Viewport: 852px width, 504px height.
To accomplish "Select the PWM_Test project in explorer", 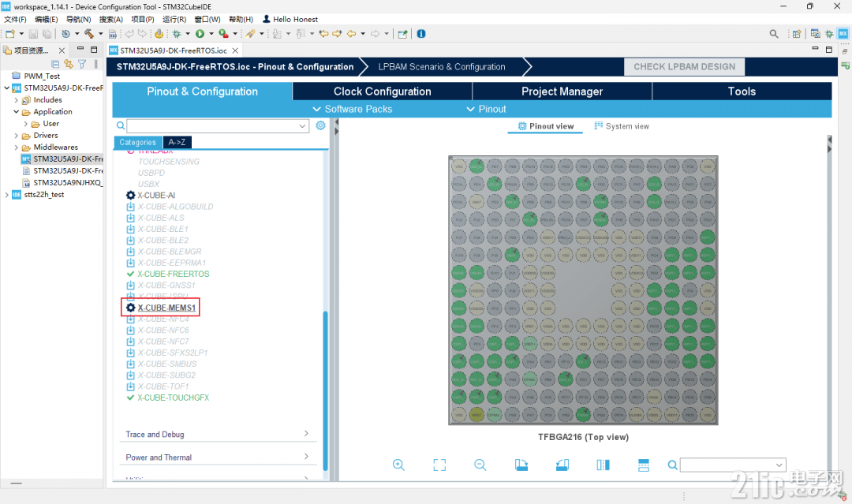I will (x=42, y=76).
